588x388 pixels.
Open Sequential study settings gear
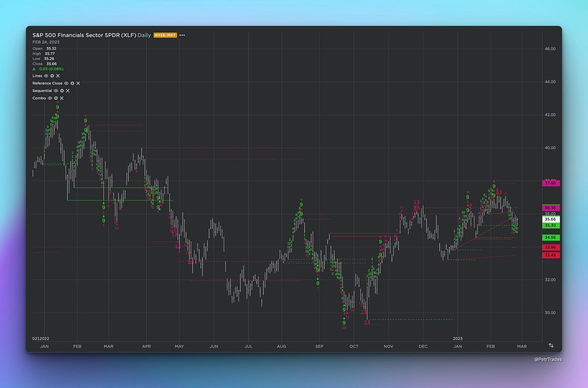click(x=62, y=91)
